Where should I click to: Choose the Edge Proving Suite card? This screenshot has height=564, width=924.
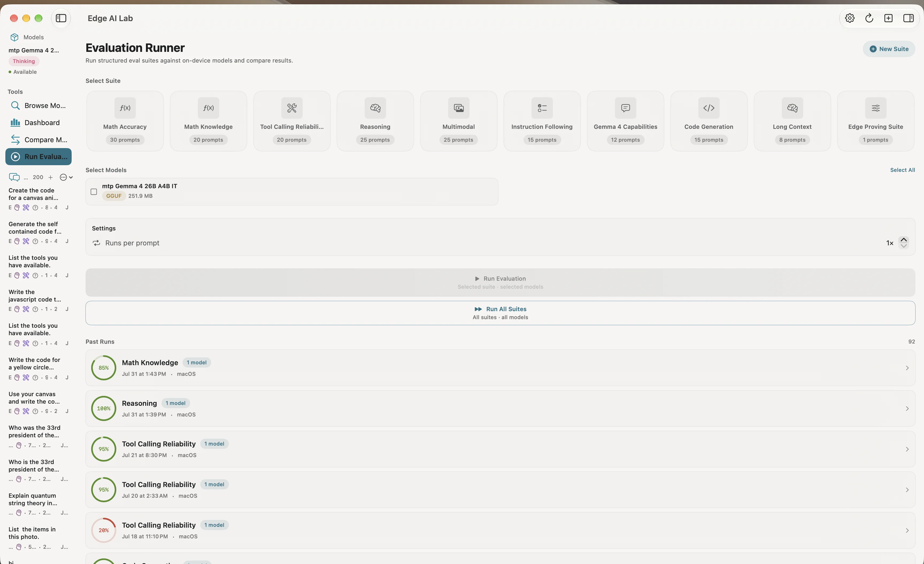click(876, 121)
